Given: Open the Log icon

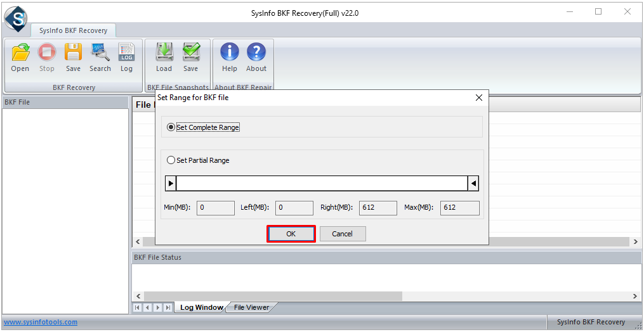Looking at the screenshot, I should (126, 58).
